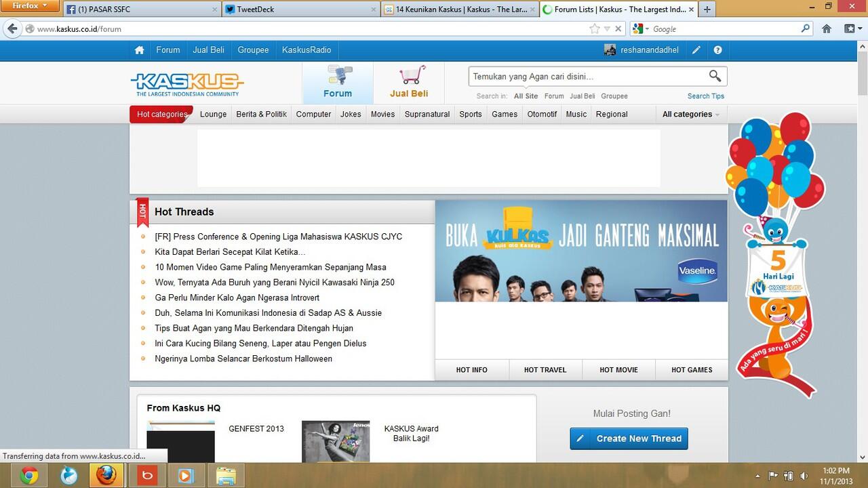
Task: Open the HOT INFO button
Action: pyautogui.click(x=471, y=370)
